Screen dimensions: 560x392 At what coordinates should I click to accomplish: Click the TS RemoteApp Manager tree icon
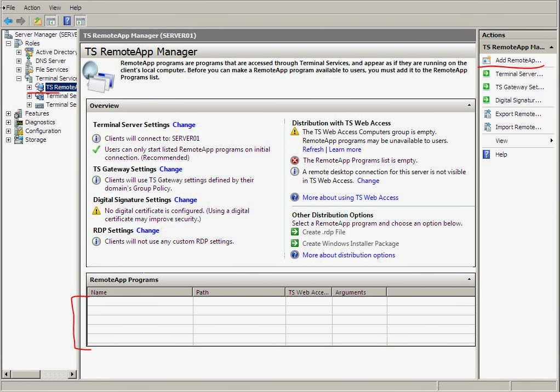tap(39, 87)
